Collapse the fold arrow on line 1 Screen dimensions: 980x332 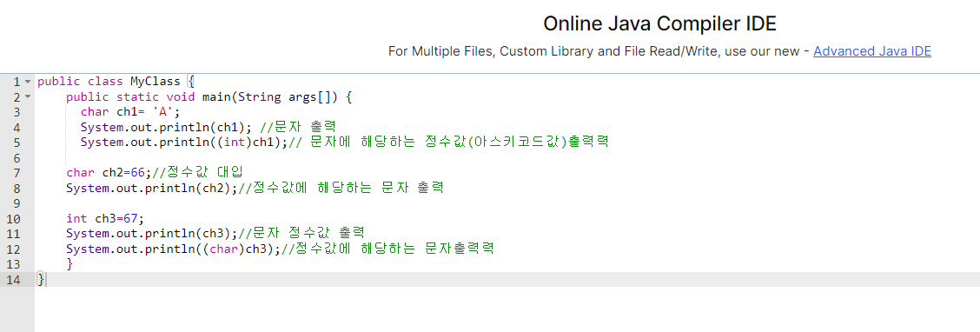tap(28, 82)
